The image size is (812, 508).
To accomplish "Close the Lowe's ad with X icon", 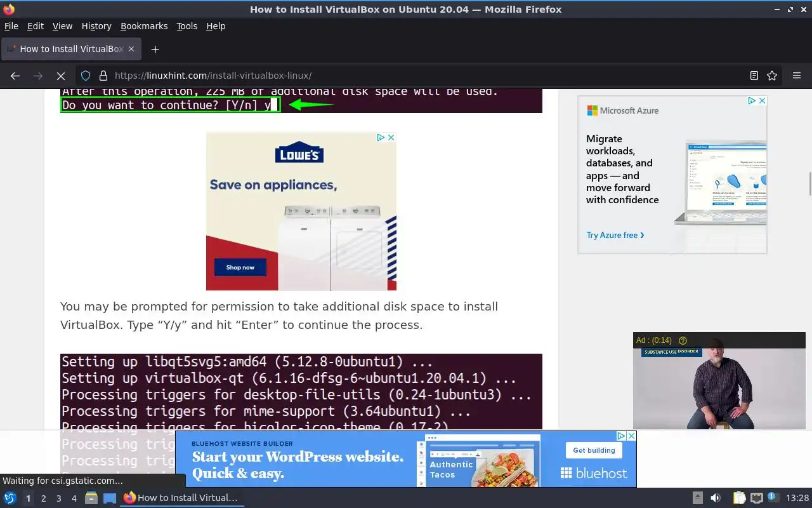I will [391, 137].
